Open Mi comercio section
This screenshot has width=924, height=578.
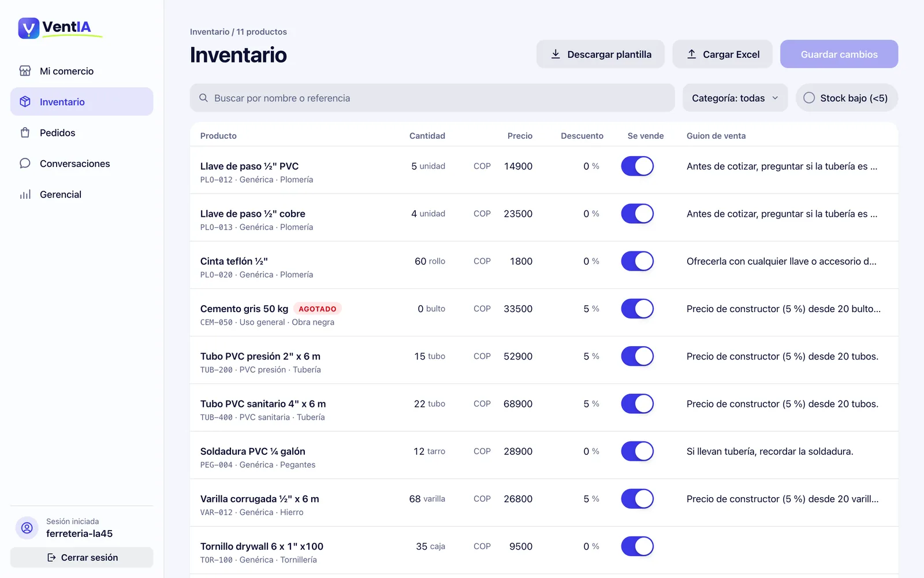point(81,71)
